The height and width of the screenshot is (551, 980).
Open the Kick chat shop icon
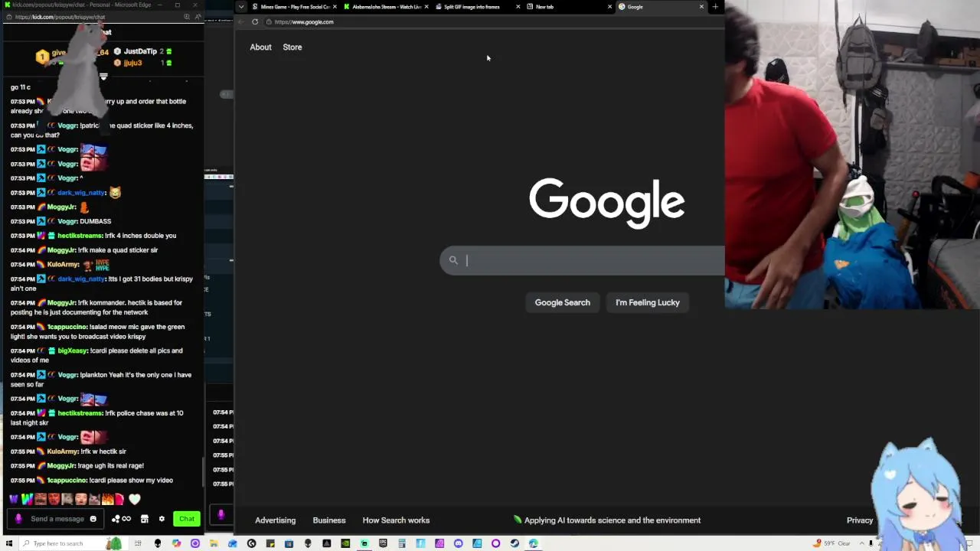[144, 519]
